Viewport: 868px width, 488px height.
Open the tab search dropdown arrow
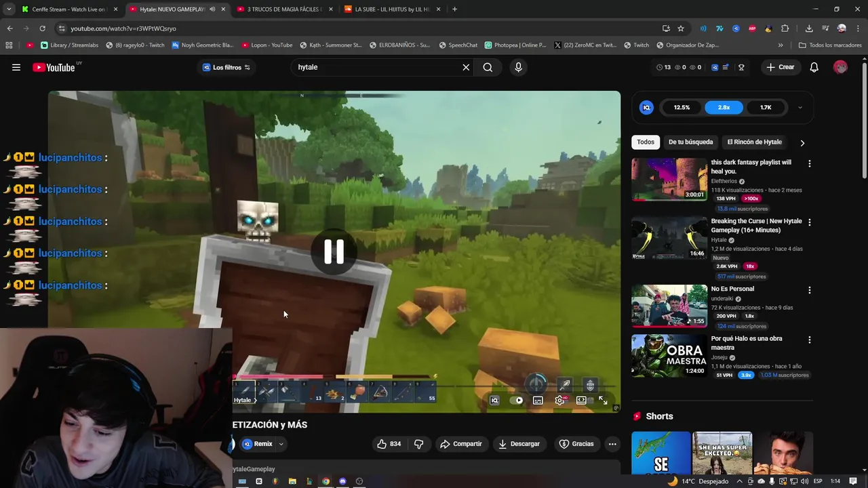[9, 9]
